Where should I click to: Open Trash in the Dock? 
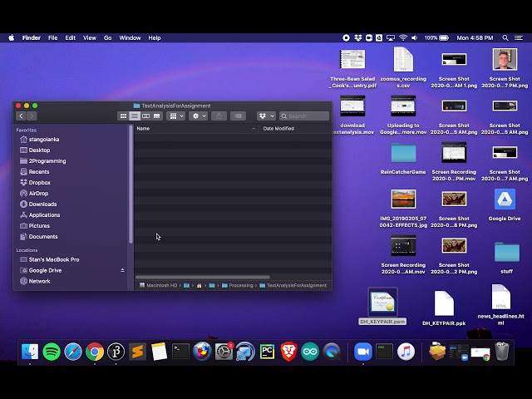click(502, 352)
